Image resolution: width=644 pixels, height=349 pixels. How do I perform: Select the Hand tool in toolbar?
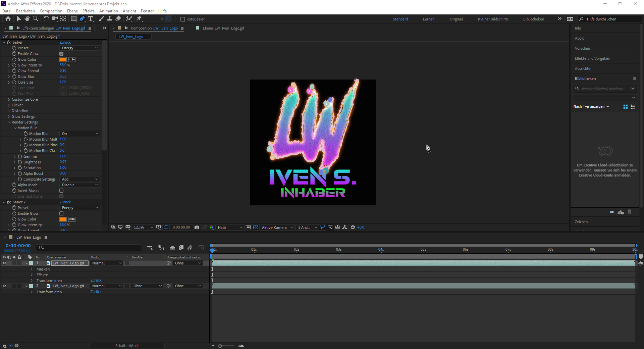pos(27,19)
